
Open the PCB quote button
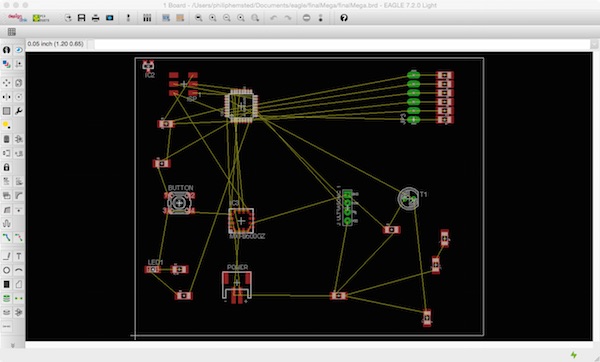pyautogui.click(x=41, y=18)
